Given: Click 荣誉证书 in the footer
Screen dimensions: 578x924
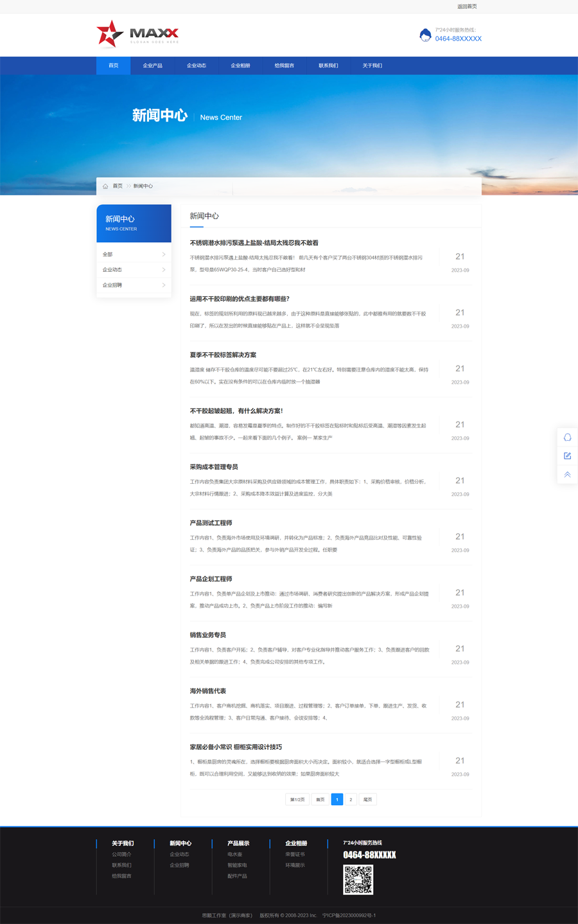Looking at the screenshot, I should coord(295,855).
